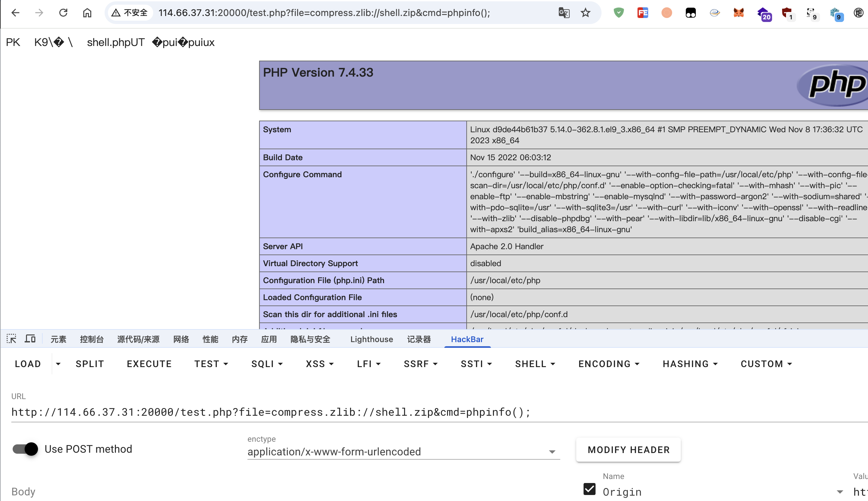This screenshot has height=501, width=868.
Task: Open the SQLI dropdown menu
Action: [266, 364]
